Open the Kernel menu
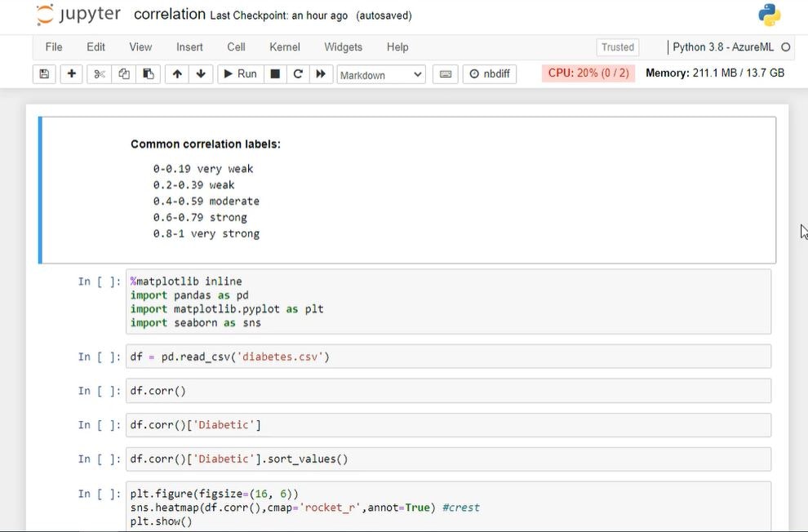808x532 pixels. click(x=285, y=47)
